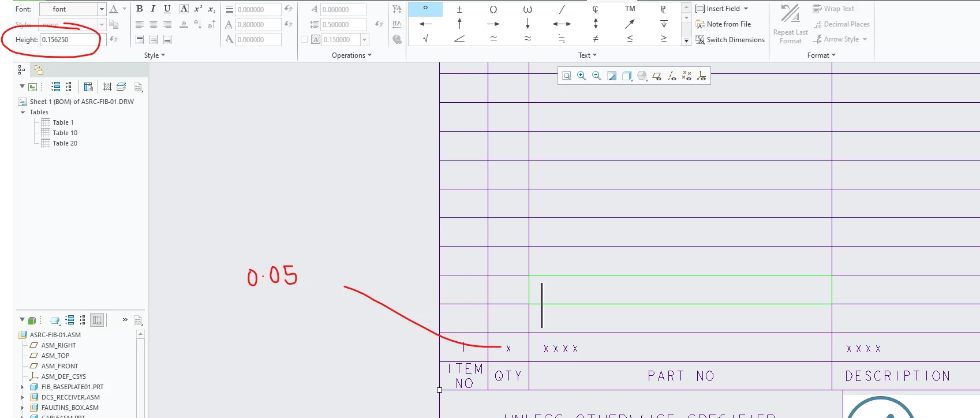
Task: Expand the symbol gallery list
Action: pyautogui.click(x=686, y=40)
